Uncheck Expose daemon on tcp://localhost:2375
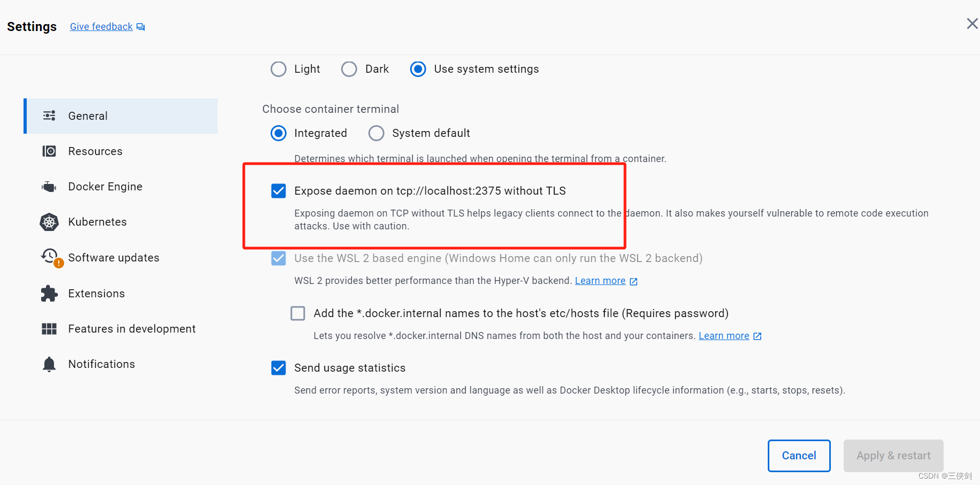Screen dimensions: 980x485 pyautogui.click(x=279, y=191)
